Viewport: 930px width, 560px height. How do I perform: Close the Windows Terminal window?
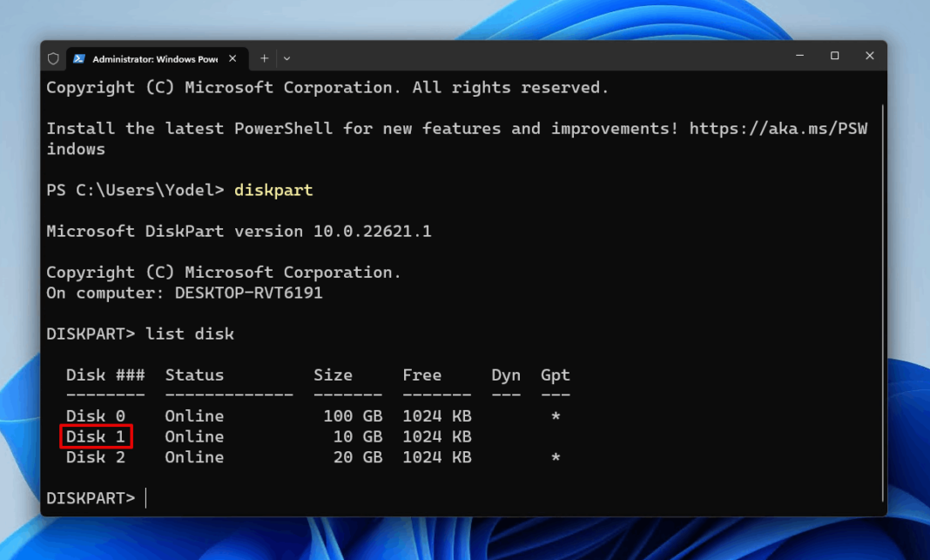[x=869, y=56]
